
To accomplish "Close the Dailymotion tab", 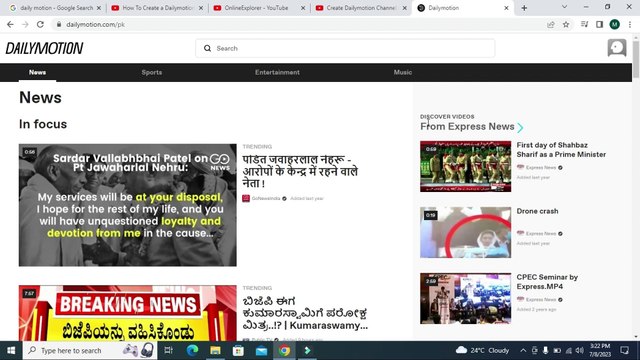I will (506, 8).
